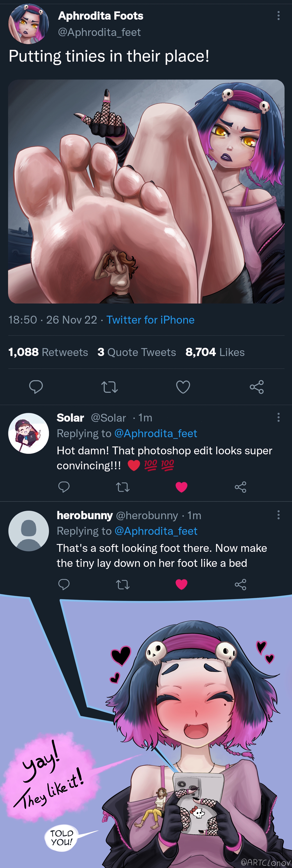
Task: Open the three-dot menu on the main tweet
Action: click(x=278, y=15)
